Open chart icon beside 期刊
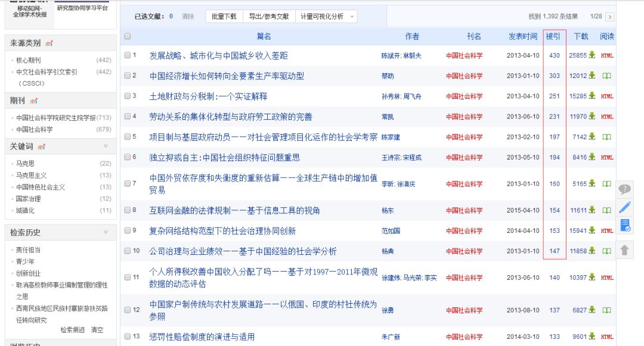Viewport: 644px width, 346px height. pyautogui.click(x=33, y=101)
